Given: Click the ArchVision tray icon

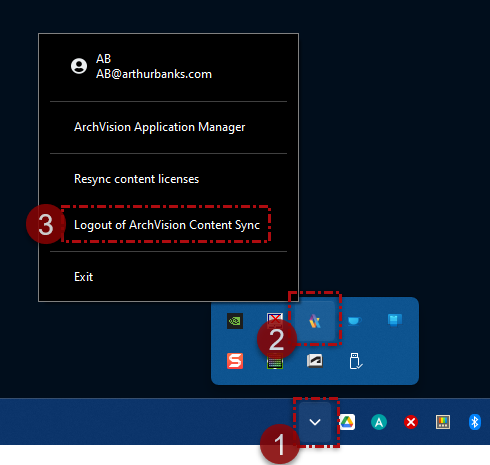Looking at the screenshot, I should [x=315, y=322].
